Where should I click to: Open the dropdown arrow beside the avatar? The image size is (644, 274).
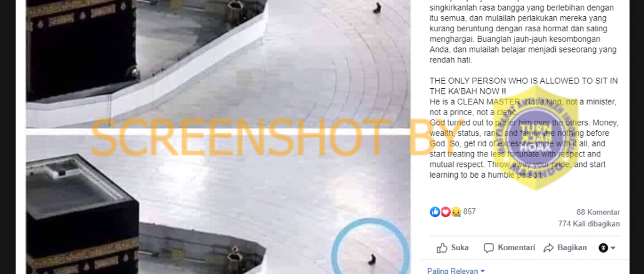click(x=613, y=248)
